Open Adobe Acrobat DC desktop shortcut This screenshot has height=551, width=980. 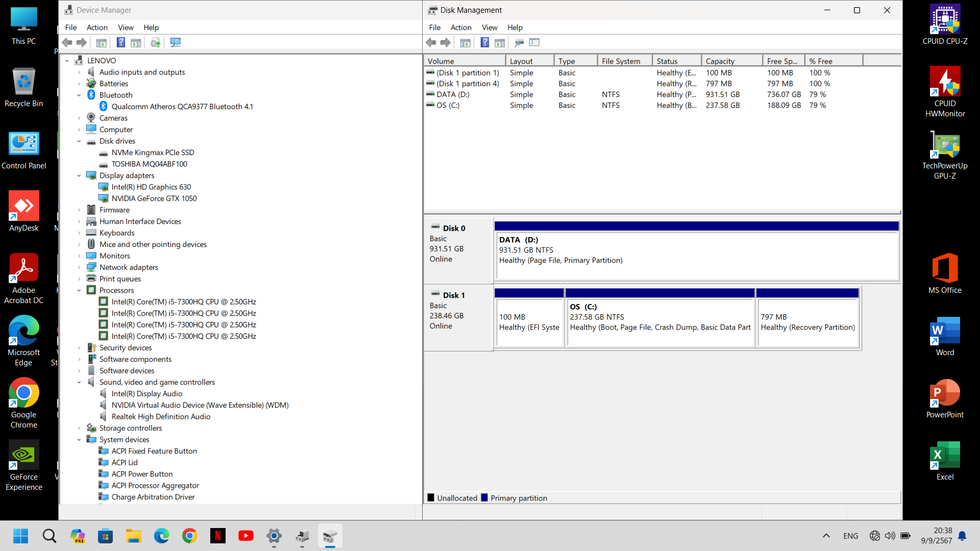(23, 279)
